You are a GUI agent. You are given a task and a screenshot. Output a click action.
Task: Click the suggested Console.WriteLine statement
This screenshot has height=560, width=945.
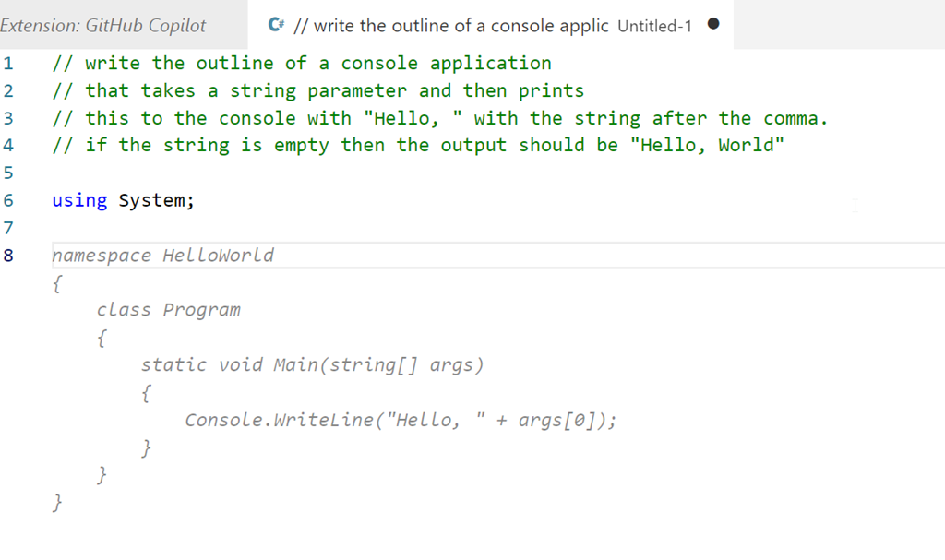(x=401, y=421)
